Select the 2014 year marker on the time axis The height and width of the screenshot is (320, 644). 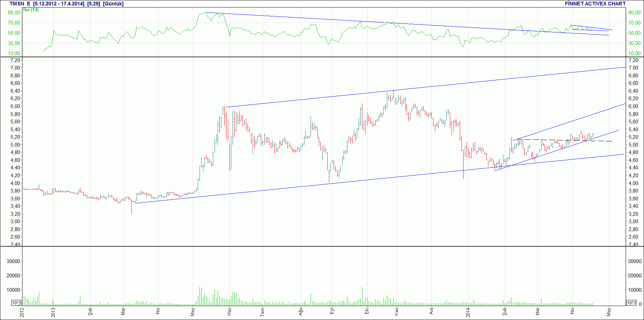pyautogui.click(x=468, y=313)
